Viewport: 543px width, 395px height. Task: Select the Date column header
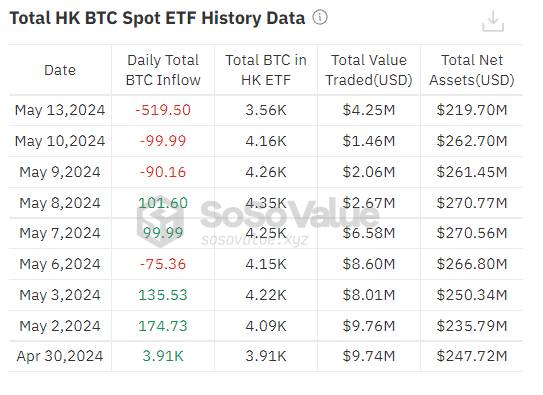(x=60, y=70)
